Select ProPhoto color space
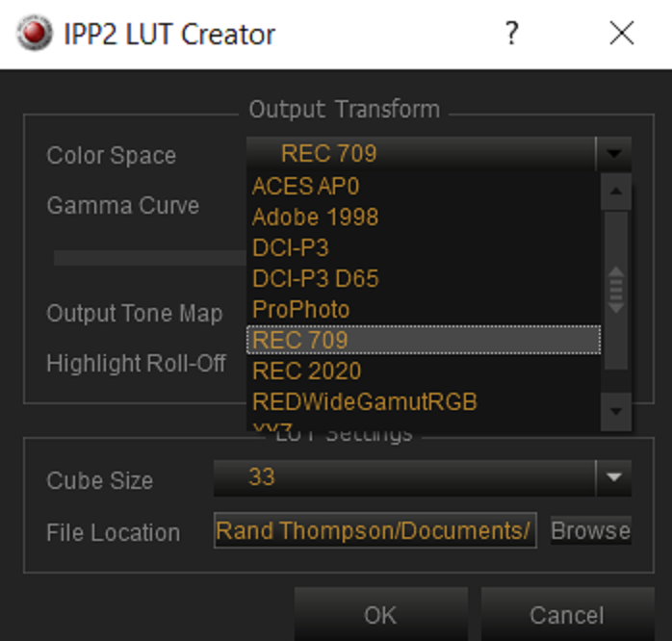This screenshot has width=672, height=641. tap(424, 310)
